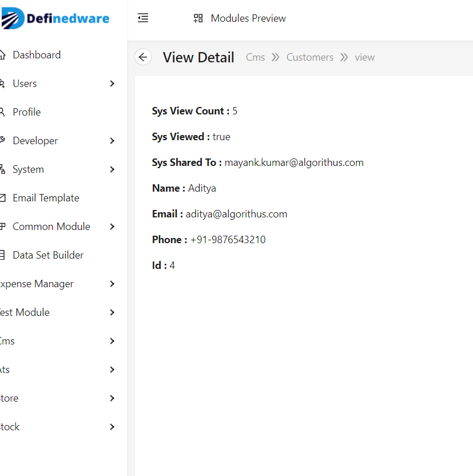The image size is (473, 476).
Task: Click the Dashboard home icon
Action: point(2,55)
